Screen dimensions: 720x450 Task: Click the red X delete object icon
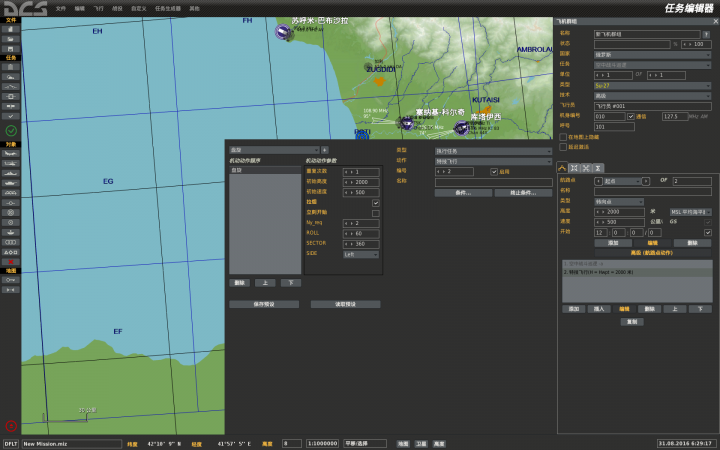click(x=11, y=262)
